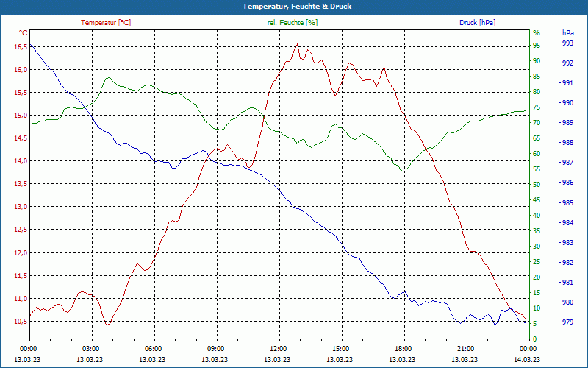Click the '12,0' temperature axis value
The image size is (588, 368).
[21, 253]
